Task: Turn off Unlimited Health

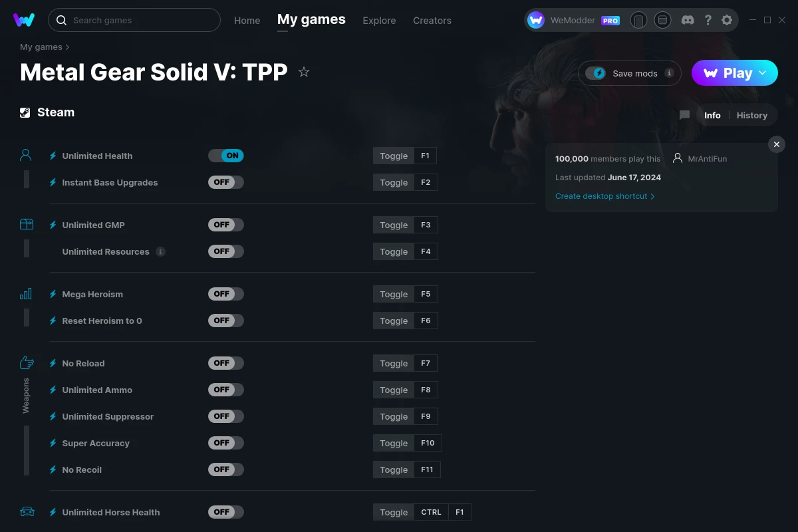Action: click(226, 155)
